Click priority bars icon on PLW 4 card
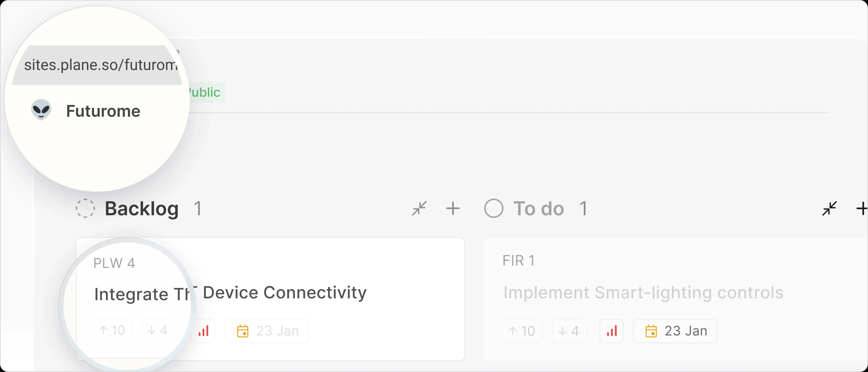 tap(203, 331)
